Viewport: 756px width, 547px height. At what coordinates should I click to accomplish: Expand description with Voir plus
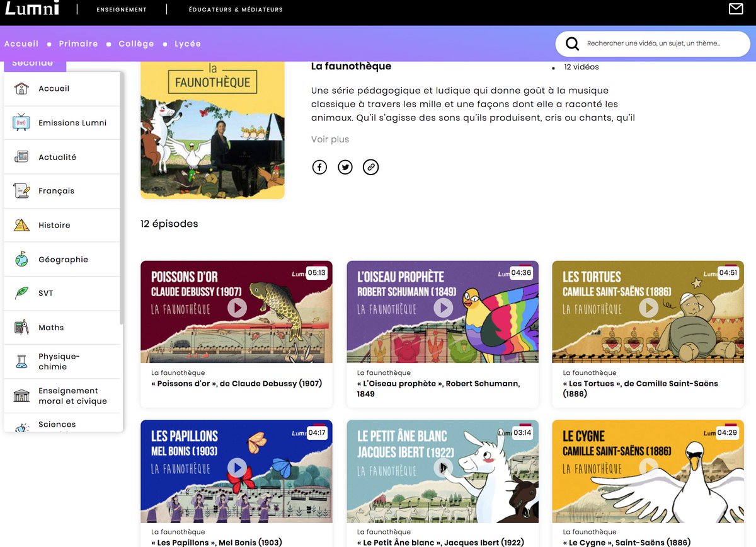coord(330,139)
